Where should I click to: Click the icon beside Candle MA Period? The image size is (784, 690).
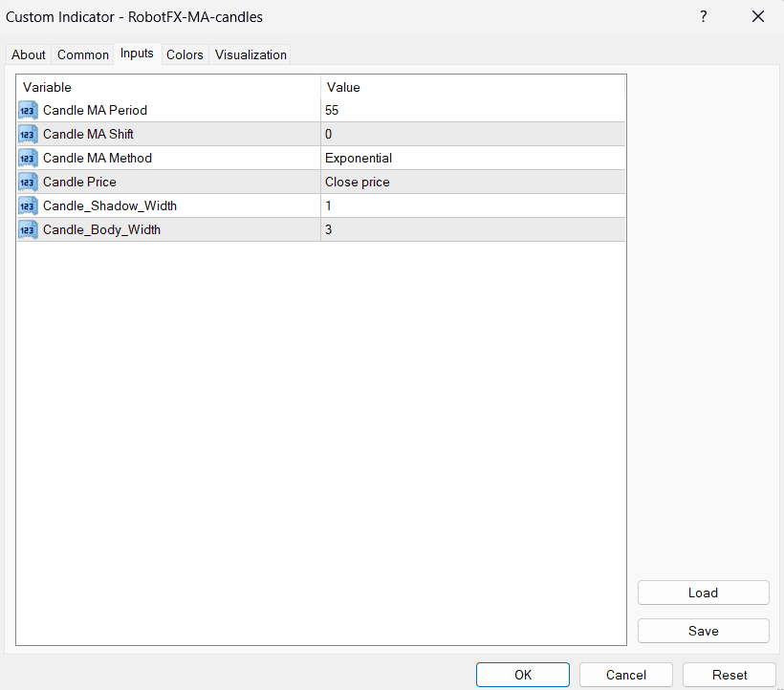28,111
